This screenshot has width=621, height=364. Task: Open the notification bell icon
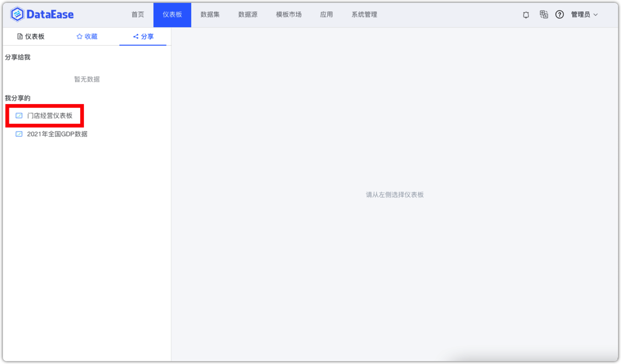coord(526,14)
